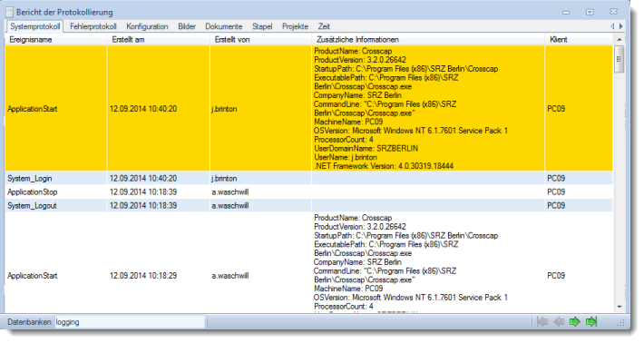
Task: Open the Projekte tab
Action: tap(295, 26)
